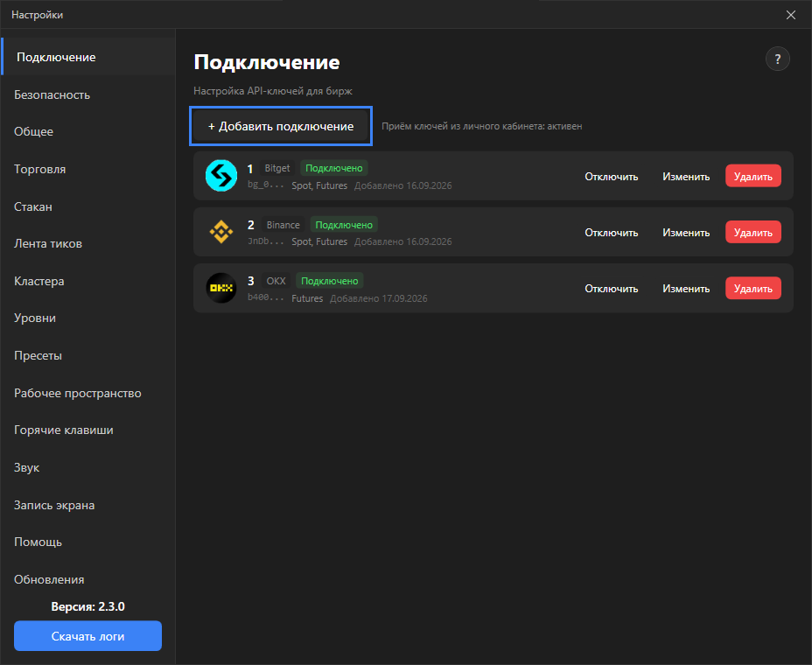The image size is (812, 665).
Task: Disconnect the Bitget connection with Отключить
Action: (611, 177)
